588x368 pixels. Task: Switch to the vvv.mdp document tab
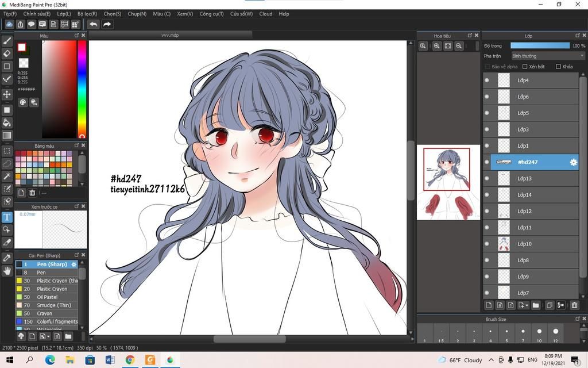tap(170, 35)
